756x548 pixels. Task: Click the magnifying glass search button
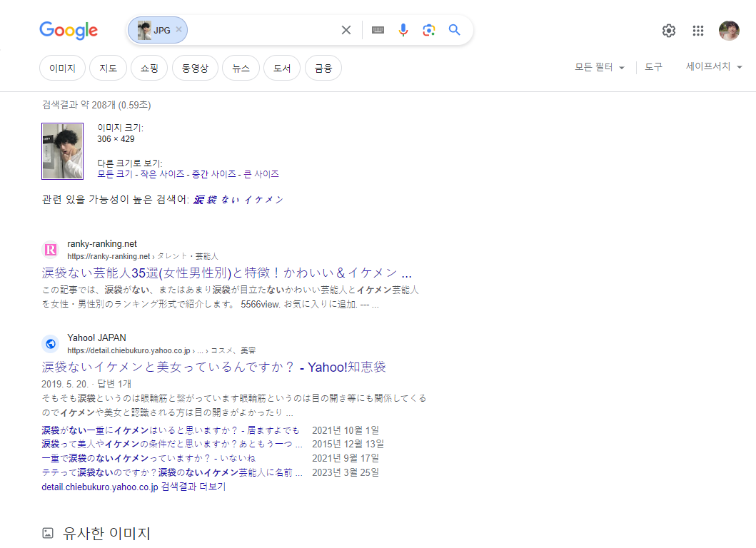(x=455, y=30)
